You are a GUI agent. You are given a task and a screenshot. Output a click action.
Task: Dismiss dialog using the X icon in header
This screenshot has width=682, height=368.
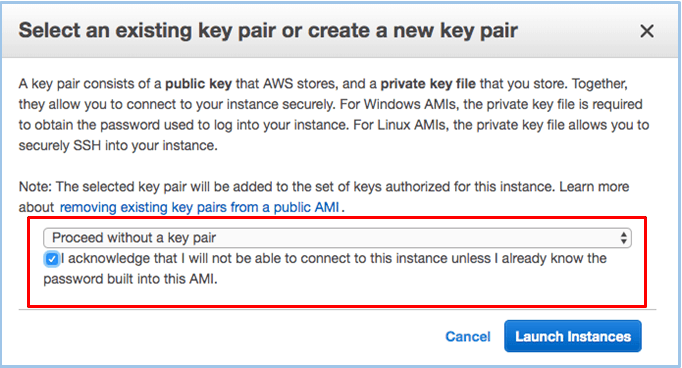pyautogui.click(x=647, y=31)
